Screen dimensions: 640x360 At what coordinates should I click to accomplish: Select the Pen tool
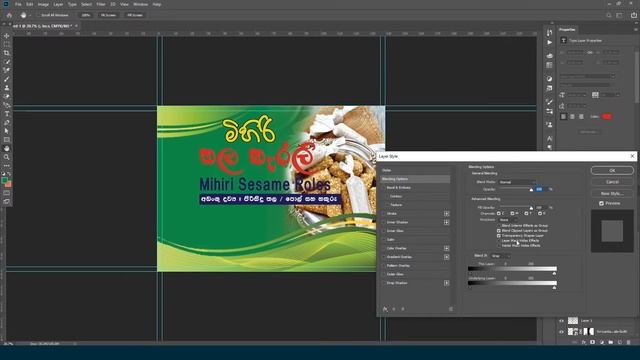tap(7, 122)
